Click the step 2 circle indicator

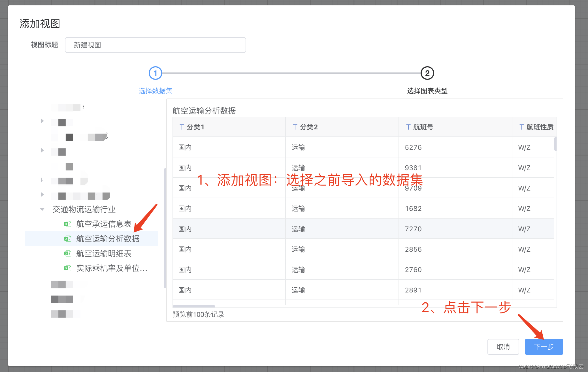pos(427,73)
